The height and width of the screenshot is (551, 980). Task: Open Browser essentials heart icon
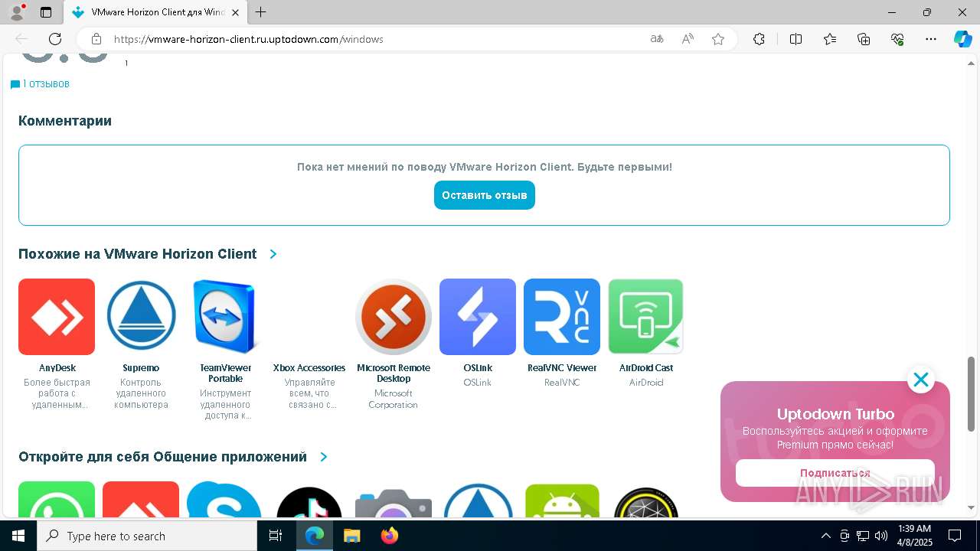coord(897,39)
